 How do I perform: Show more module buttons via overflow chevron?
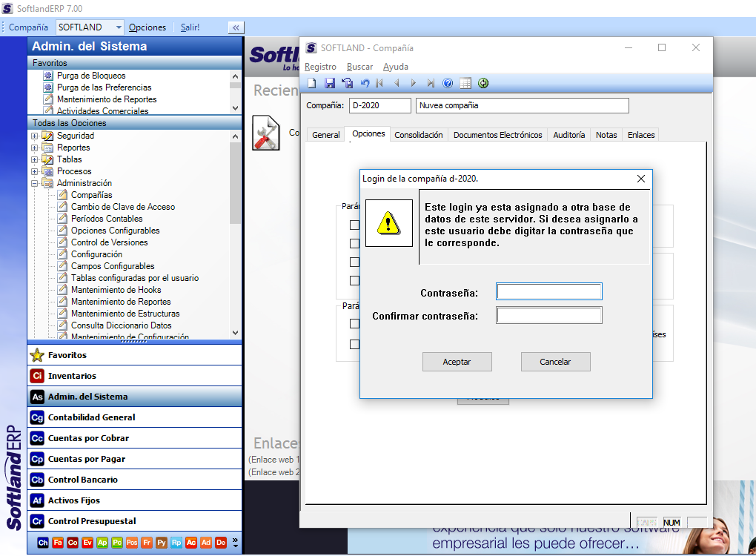(x=236, y=543)
